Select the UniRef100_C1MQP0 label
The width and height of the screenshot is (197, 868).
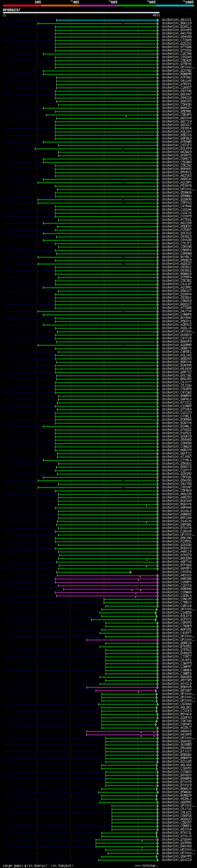point(176,582)
